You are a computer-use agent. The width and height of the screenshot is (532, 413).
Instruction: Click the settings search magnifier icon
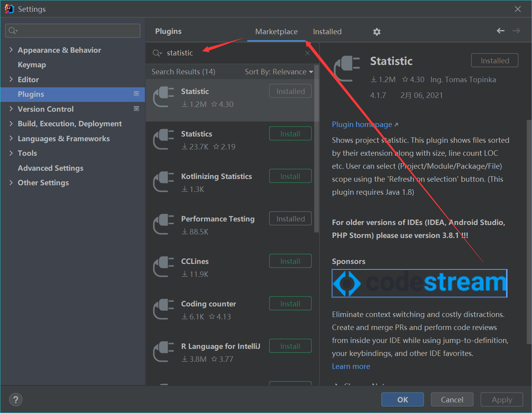coord(13,31)
